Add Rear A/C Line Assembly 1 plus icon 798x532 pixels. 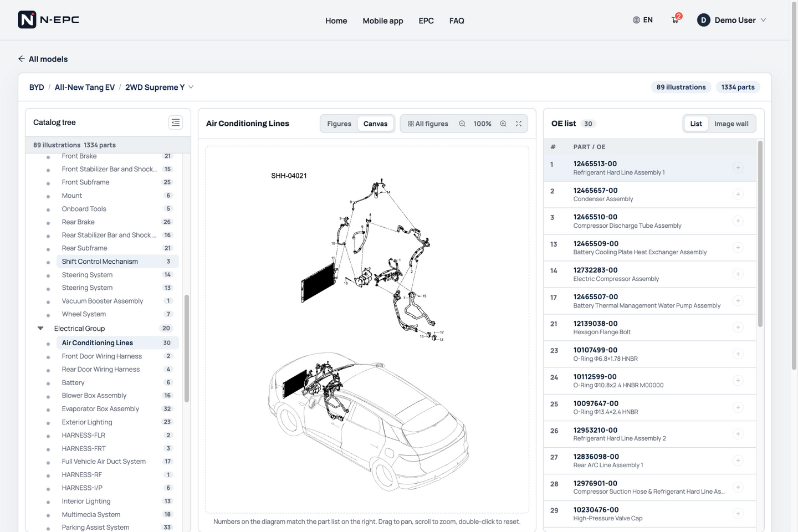coord(738,461)
